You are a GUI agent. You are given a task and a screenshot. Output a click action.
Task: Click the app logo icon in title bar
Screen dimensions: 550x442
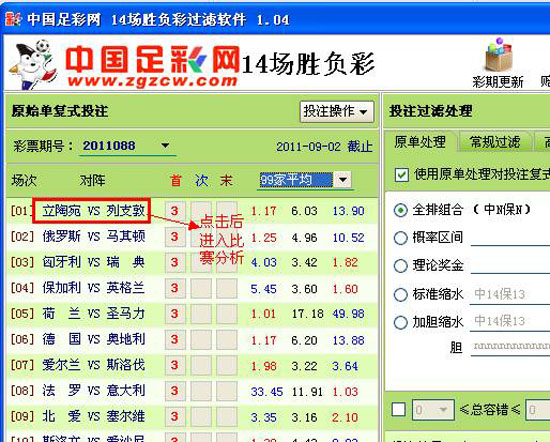(13, 19)
